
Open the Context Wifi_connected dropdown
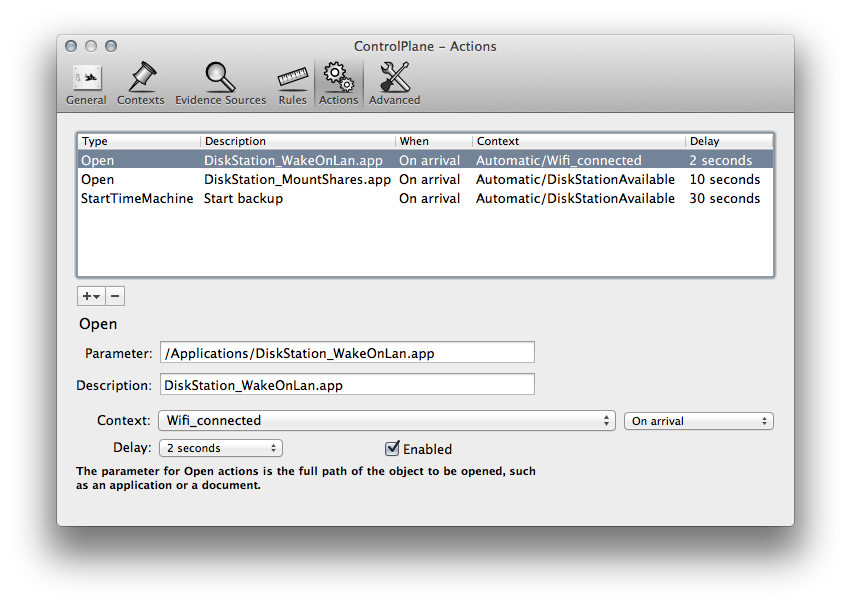coord(387,421)
